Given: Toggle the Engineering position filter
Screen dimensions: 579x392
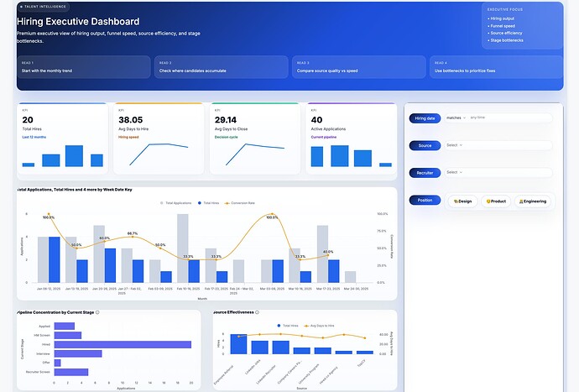Looking at the screenshot, I should pos(533,201).
